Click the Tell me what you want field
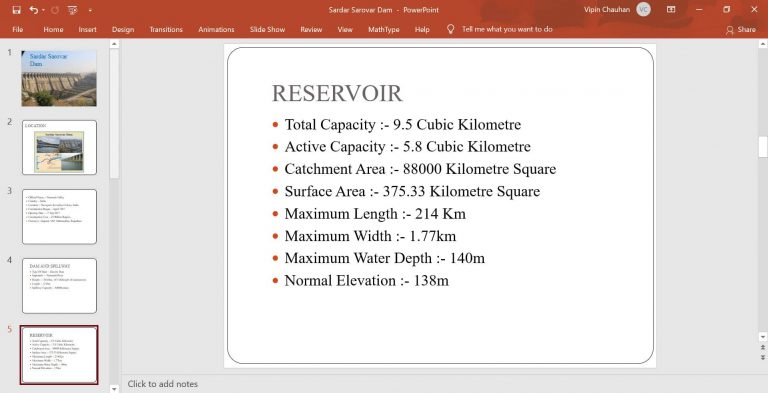Screen dimensions: 768x393 point(507,29)
